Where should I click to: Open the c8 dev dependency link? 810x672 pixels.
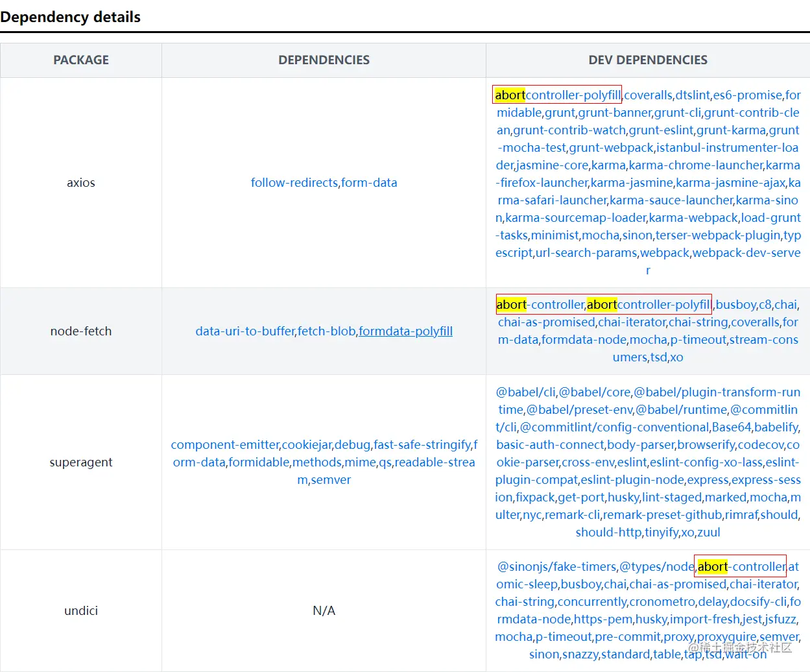765,304
